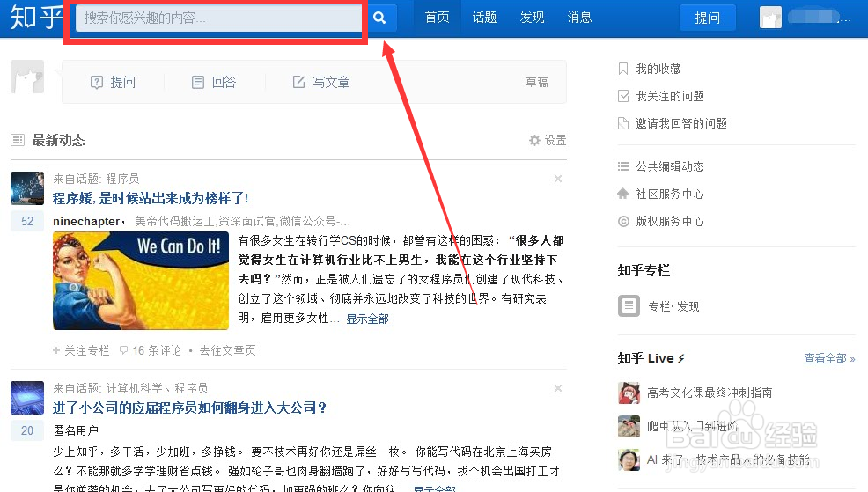
Task: Open the user avatar in the header
Action: coord(770,18)
